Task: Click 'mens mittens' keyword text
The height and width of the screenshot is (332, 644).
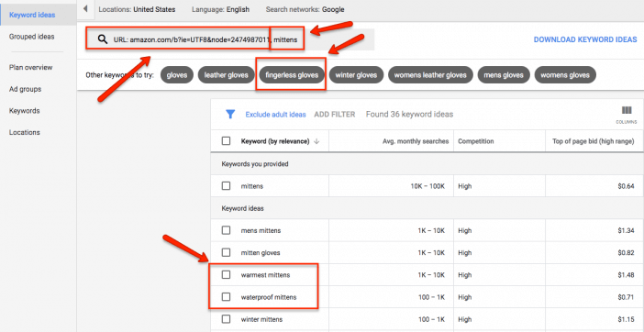Action: click(261, 230)
